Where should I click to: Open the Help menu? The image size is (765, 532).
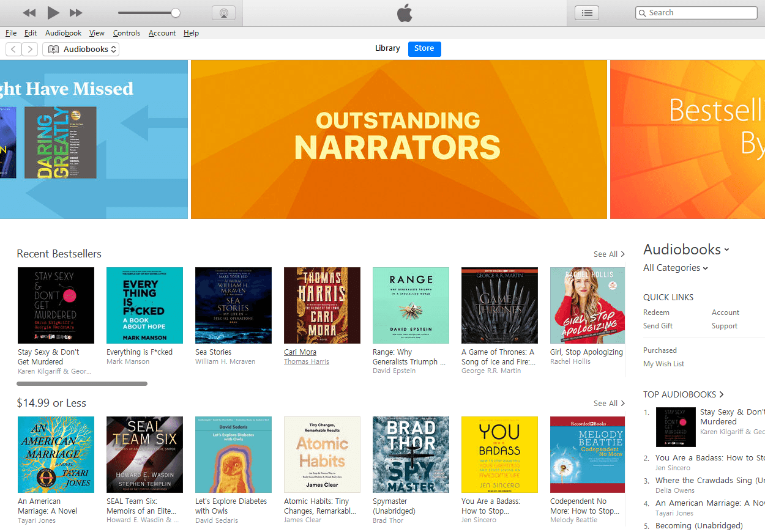tap(191, 33)
